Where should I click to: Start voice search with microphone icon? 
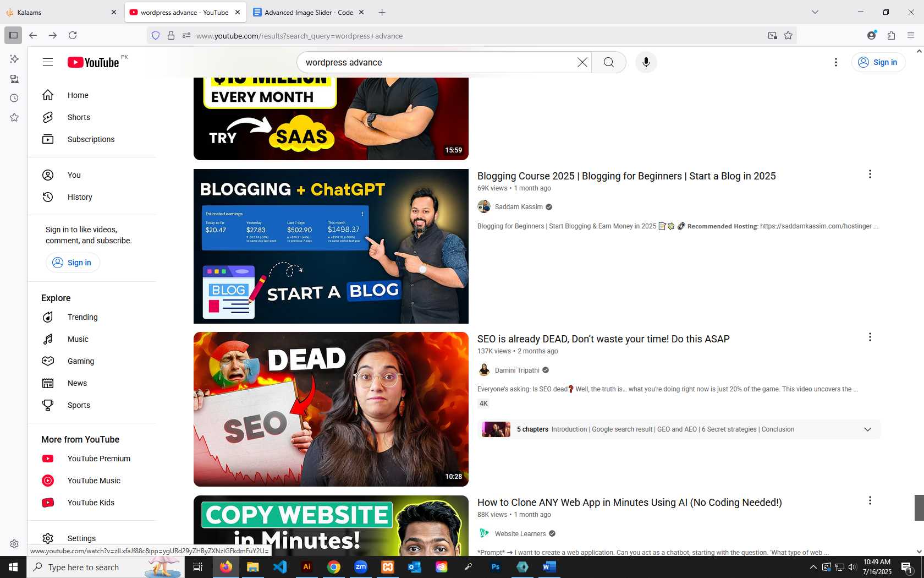[646, 62]
